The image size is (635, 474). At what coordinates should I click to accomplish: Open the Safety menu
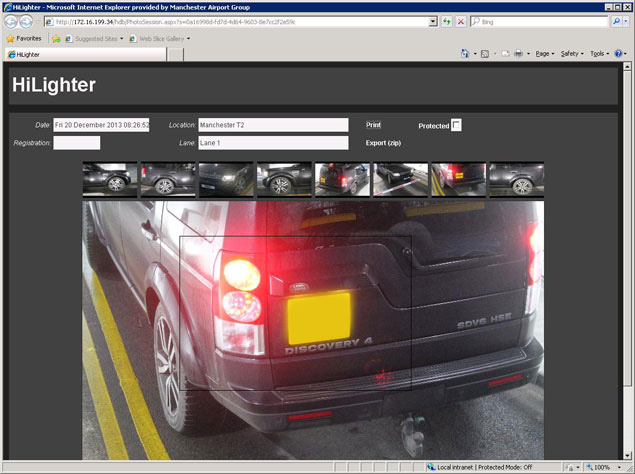click(571, 54)
